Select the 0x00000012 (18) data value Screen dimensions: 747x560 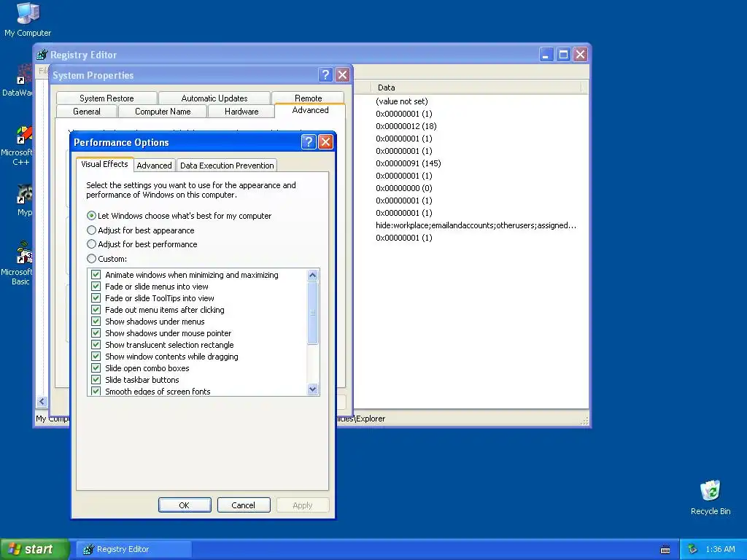[x=406, y=126]
